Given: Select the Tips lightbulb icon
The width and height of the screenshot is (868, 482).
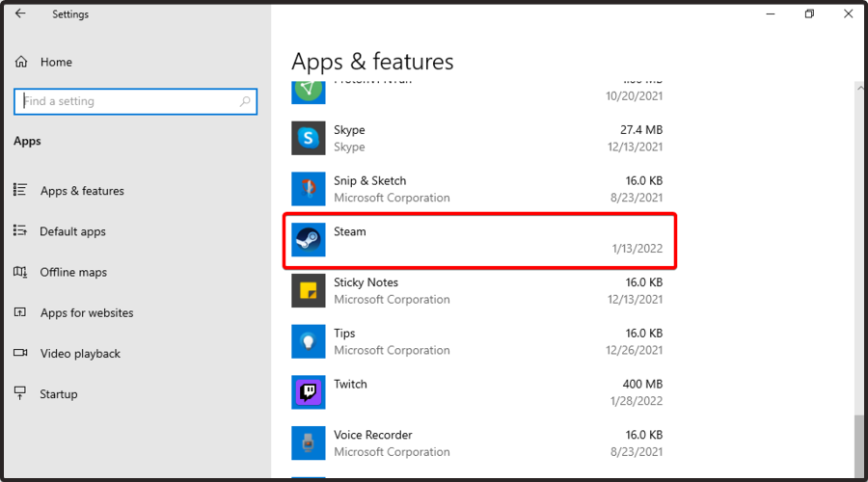Looking at the screenshot, I should tap(309, 341).
